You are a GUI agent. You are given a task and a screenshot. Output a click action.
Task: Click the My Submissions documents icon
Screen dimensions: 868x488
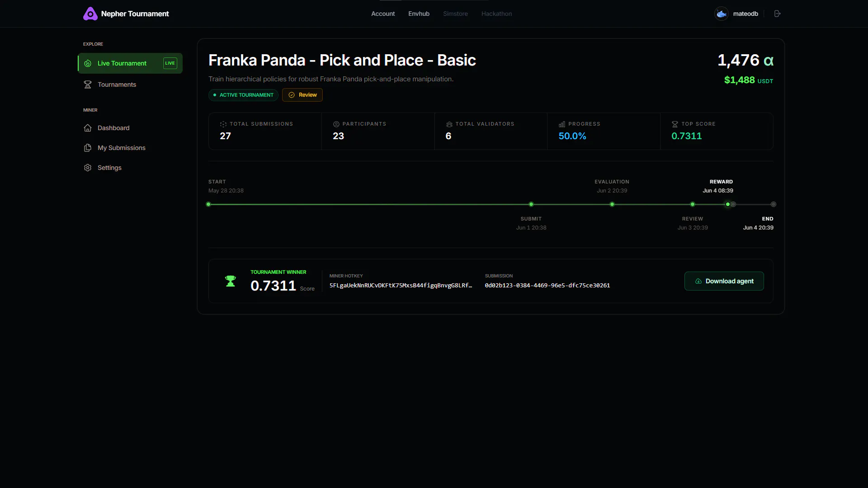(88, 148)
